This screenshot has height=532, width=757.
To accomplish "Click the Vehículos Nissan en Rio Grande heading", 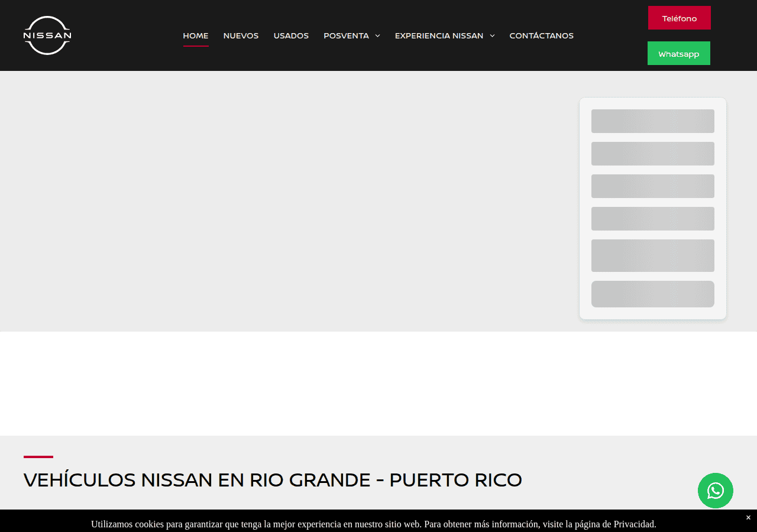I will [x=273, y=480].
